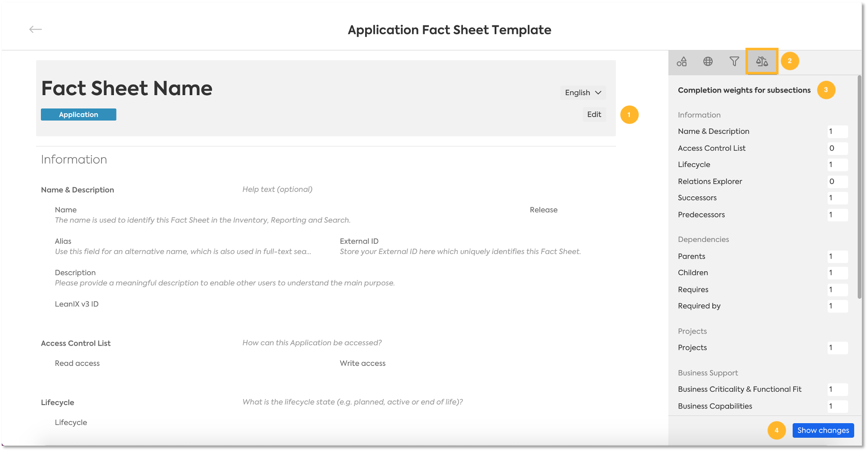Edit weight field for Relations Explorer

click(x=837, y=182)
